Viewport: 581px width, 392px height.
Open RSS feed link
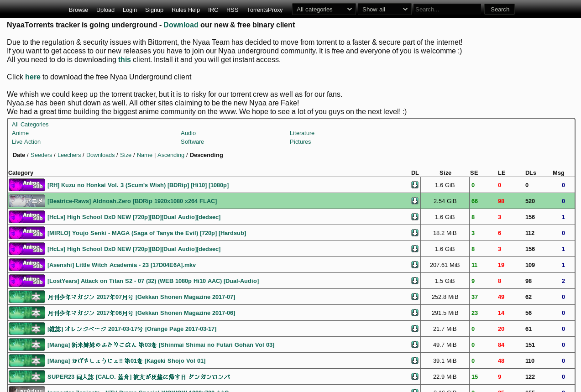[x=232, y=10]
